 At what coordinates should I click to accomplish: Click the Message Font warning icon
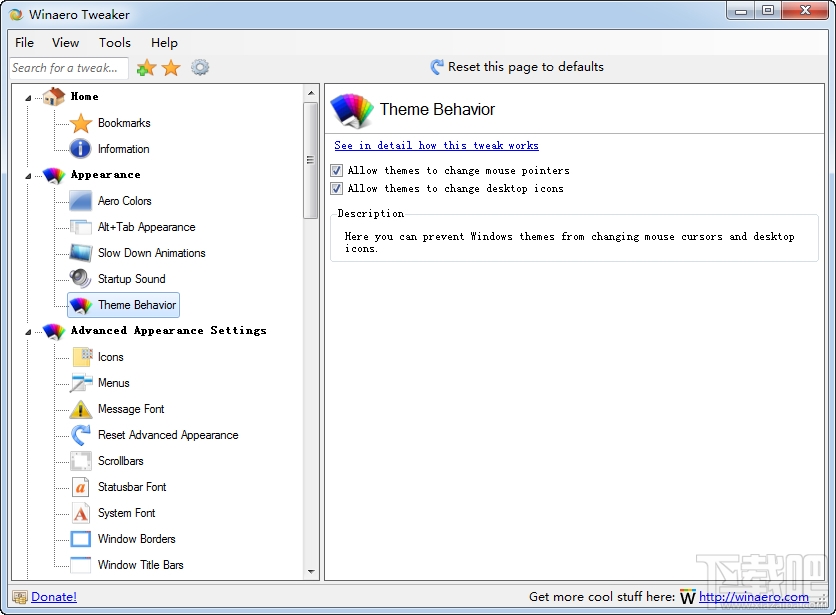pyautogui.click(x=81, y=409)
